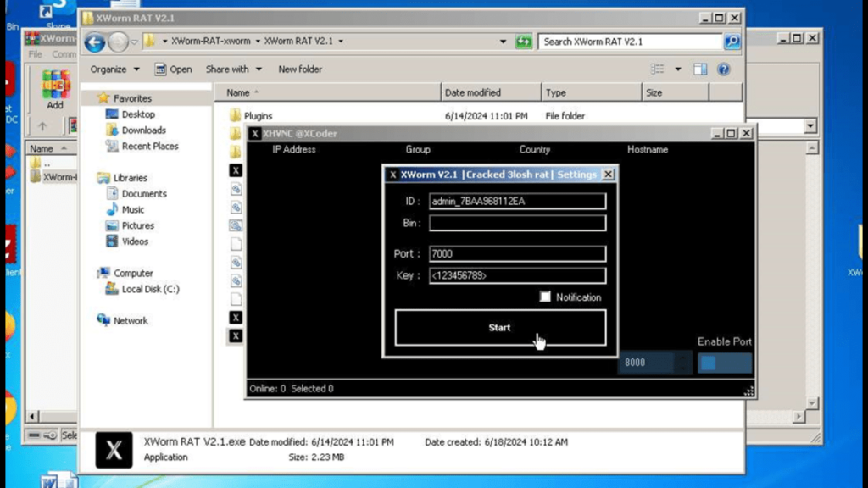Click Open in the Explorer toolbar
868x488 pixels.
click(x=174, y=69)
